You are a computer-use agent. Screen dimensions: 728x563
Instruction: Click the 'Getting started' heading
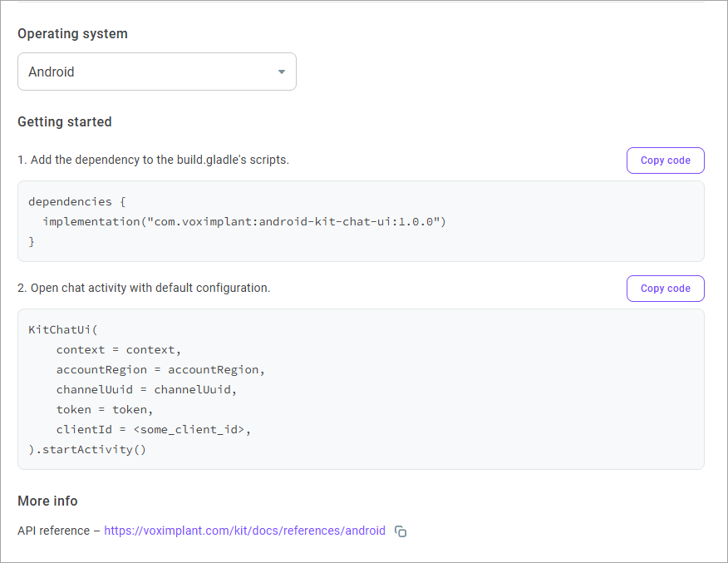point(65,121)
